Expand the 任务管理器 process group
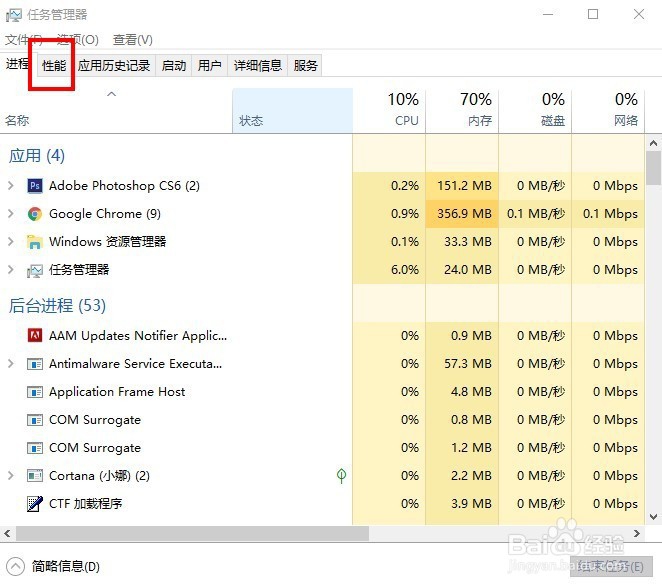 (x=11, y=270)
